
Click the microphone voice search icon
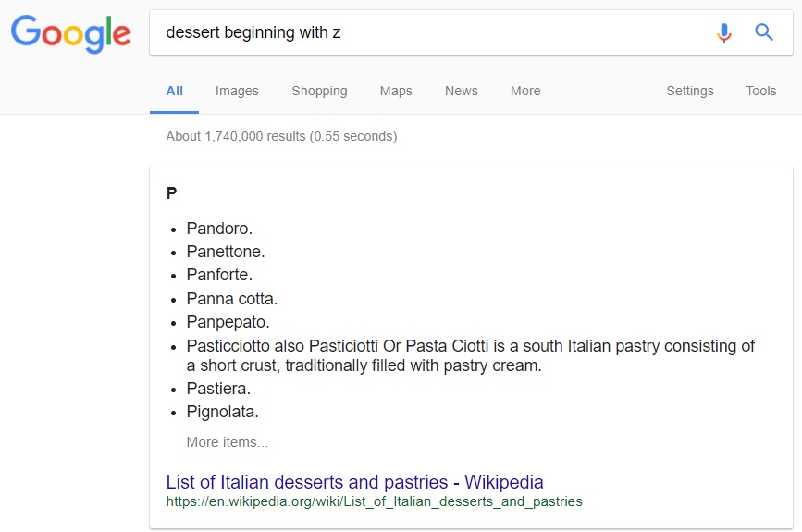tap(723, 32)
